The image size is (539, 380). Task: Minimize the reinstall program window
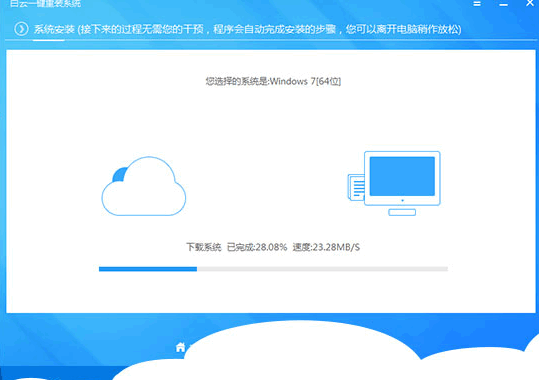pos(503,4)
